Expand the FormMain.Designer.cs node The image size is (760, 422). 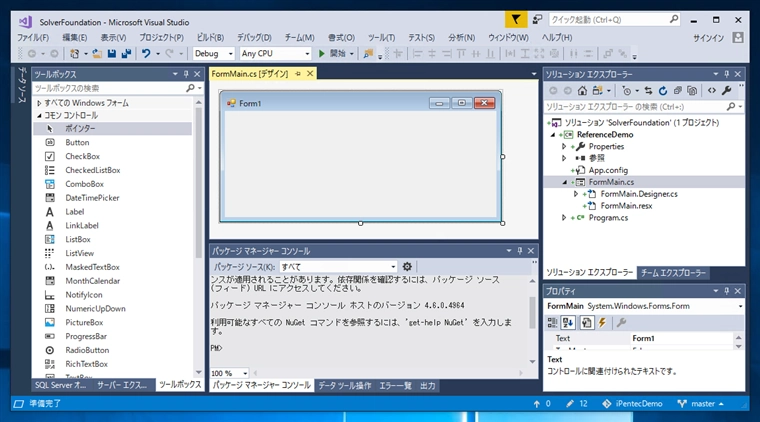pyautogui.click(x=576, y=194)
